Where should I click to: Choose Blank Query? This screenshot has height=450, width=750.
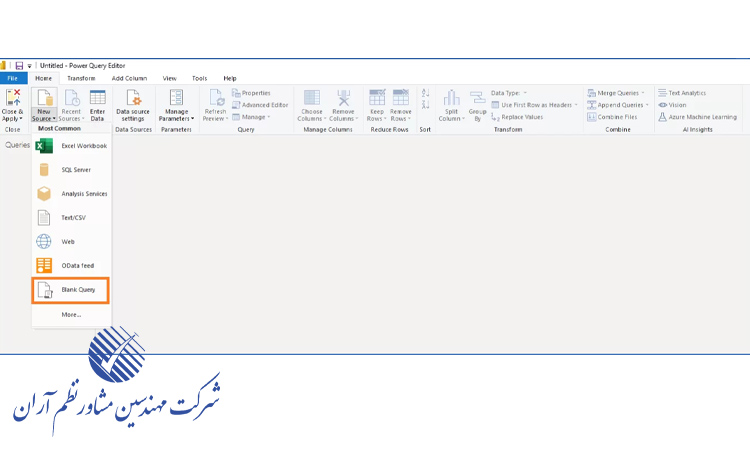tap(71, 290)
